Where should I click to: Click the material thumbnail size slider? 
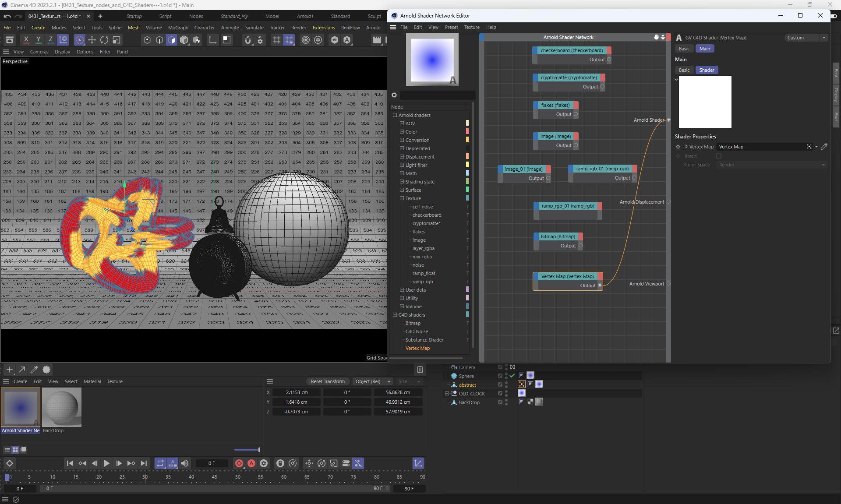click(247, 450)
